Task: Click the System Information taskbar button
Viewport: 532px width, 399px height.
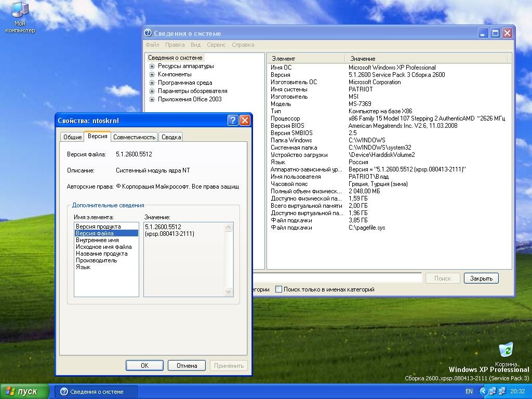Action: [96, 392]
